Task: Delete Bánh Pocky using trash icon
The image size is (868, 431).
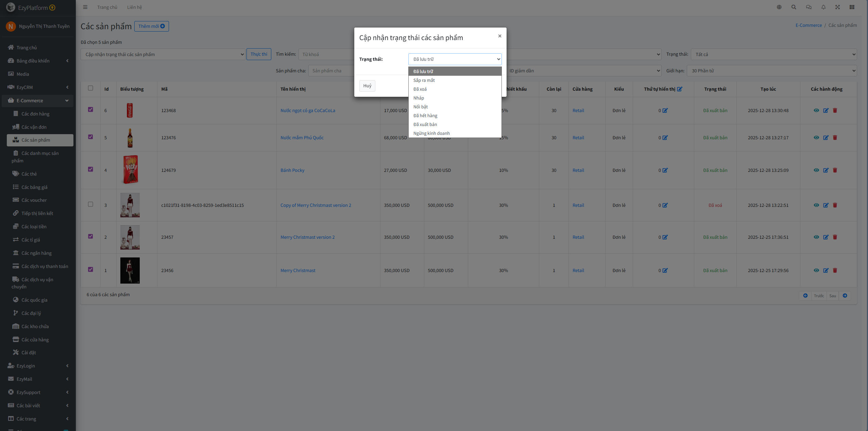Action: [835, 170]
